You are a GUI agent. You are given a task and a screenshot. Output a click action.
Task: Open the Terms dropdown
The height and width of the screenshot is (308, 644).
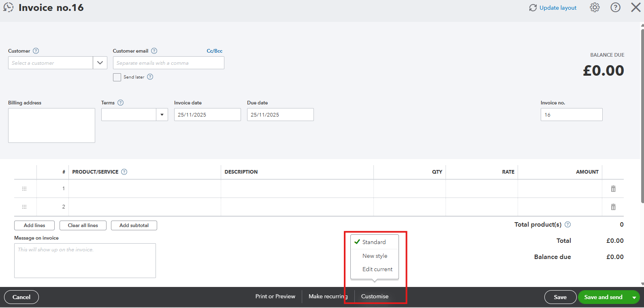click(162, 115)
